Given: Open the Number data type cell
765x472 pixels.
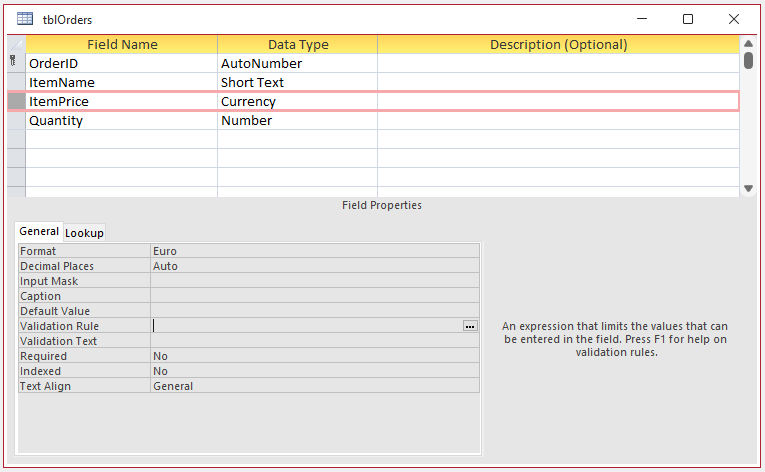Looking at the screenshot, I should [x=298, y=121].
